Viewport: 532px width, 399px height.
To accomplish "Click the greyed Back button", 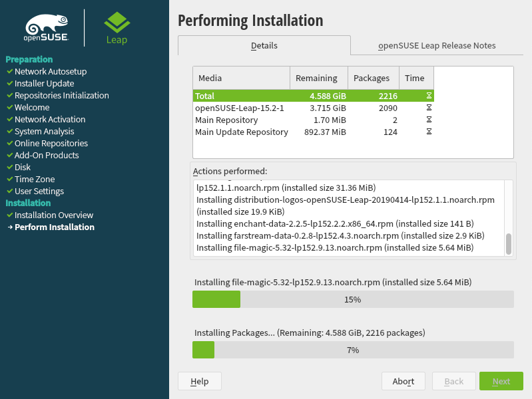I will point(454,381).
